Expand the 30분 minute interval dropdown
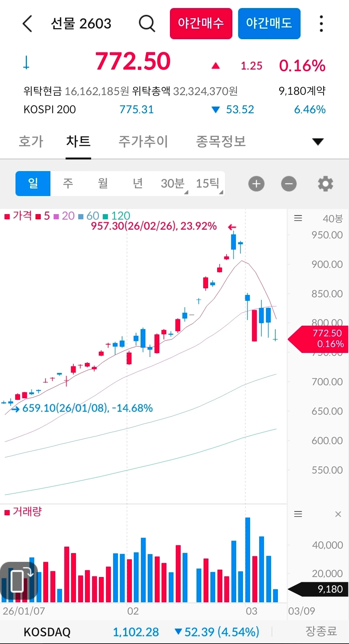This screenshot has width=349, height=644. [x=173, y=183]
